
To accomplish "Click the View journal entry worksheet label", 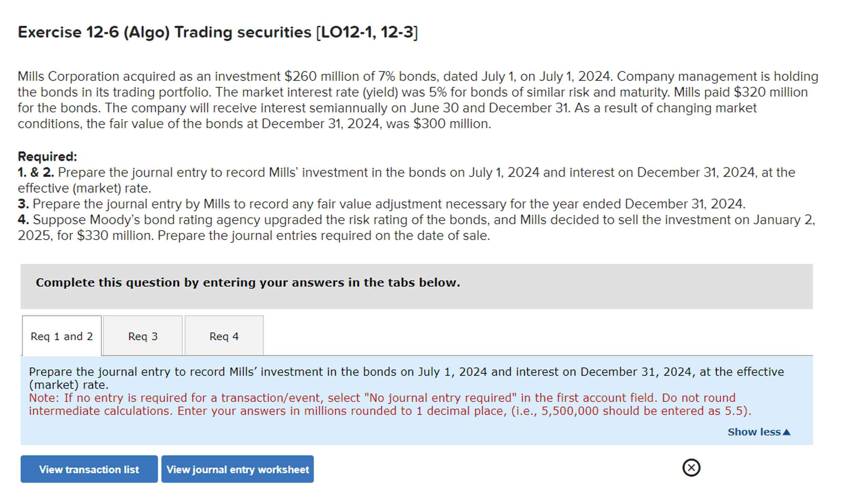I will [237, 469].
